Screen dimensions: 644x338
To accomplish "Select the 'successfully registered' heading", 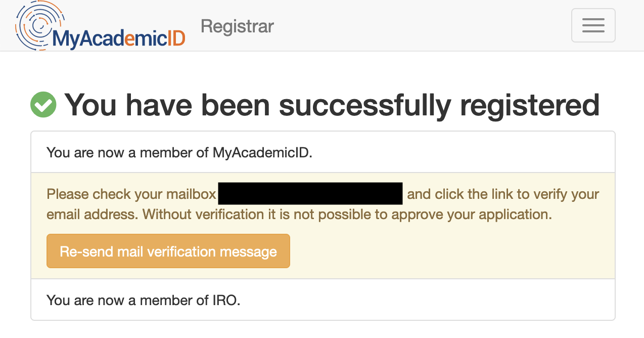I will coord(332,105).
